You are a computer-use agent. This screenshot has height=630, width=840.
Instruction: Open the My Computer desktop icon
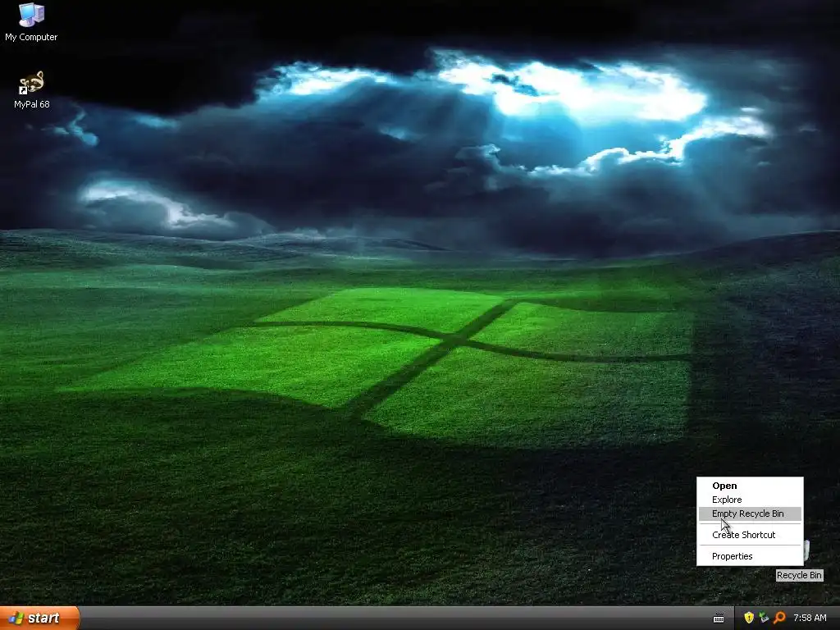31,22
